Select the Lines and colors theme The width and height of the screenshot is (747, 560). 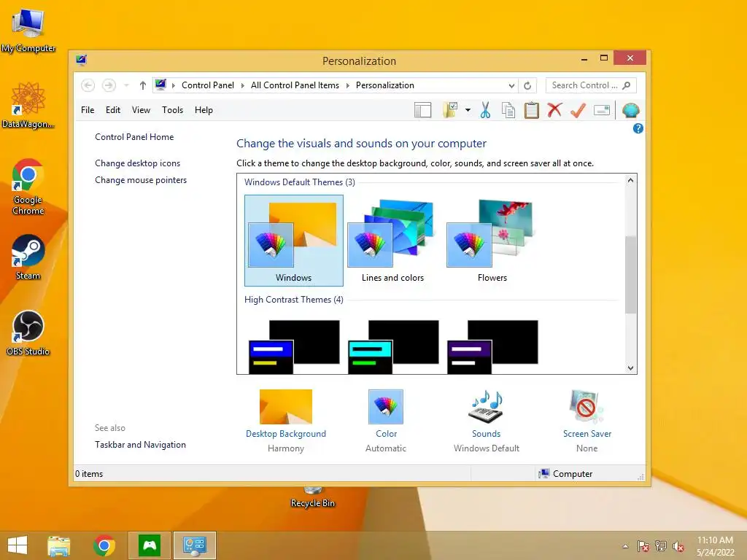(392, 241)
